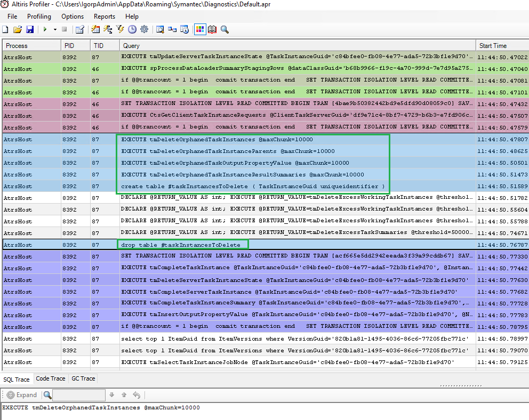529x420 pixels.
Task: Click the table with clock toolbar icon
Action: (185, 30)
